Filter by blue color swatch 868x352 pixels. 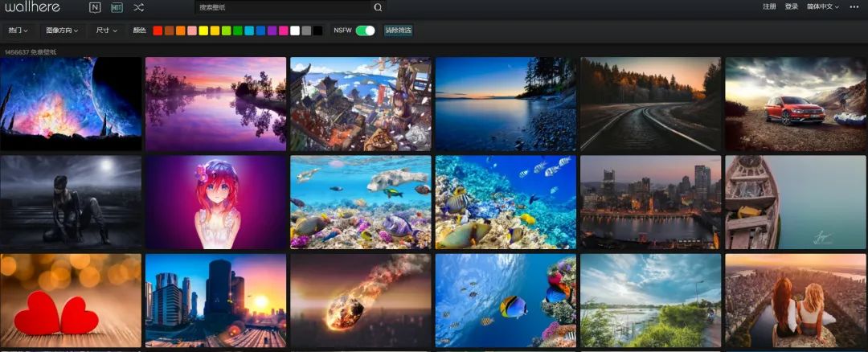coord(260,31)
